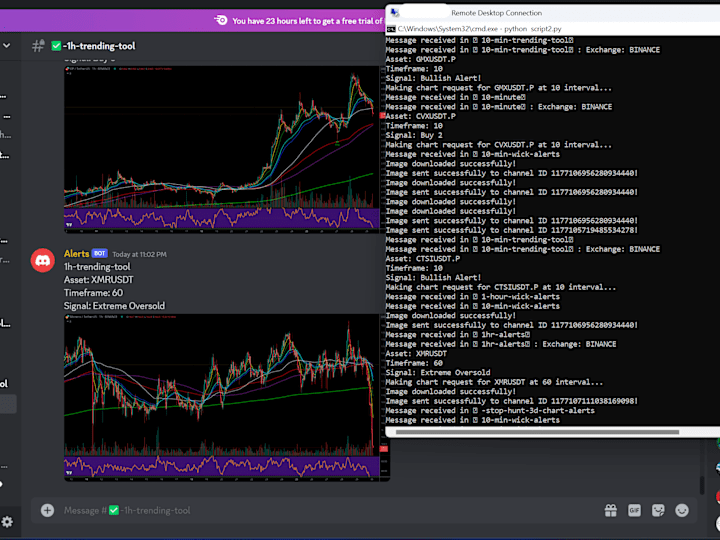Click the Alerts bot avatar

click(43, 260)
